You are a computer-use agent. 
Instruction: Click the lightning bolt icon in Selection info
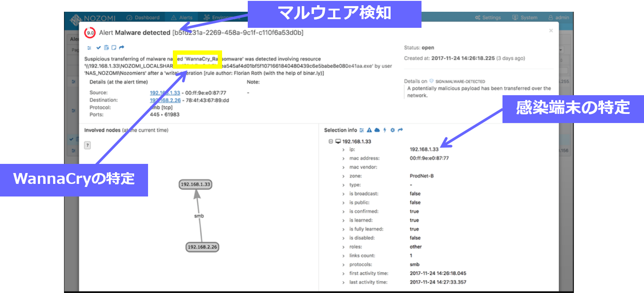coord(385,130)
